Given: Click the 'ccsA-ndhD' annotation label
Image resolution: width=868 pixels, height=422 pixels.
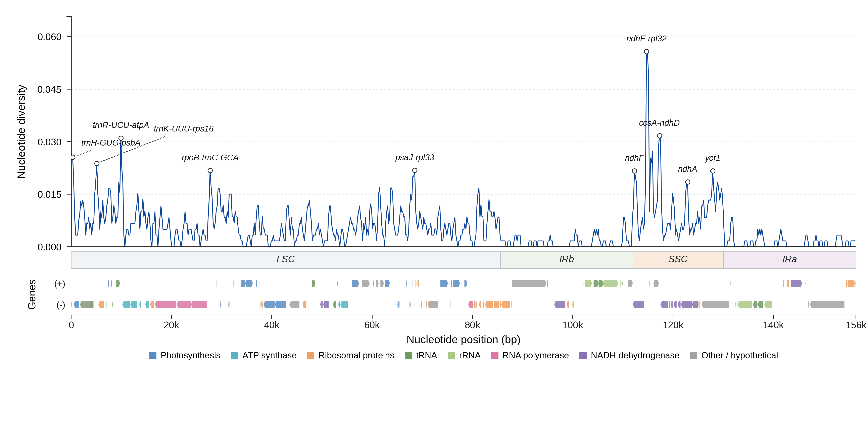Looking at the screenshot, I should click(x=659, y=123).
